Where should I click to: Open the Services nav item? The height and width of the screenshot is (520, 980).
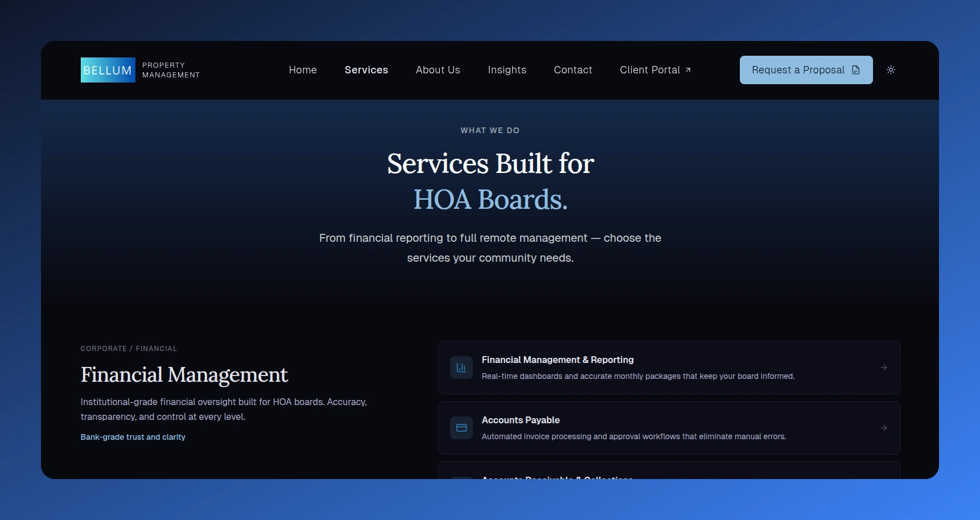pos(367,70)
